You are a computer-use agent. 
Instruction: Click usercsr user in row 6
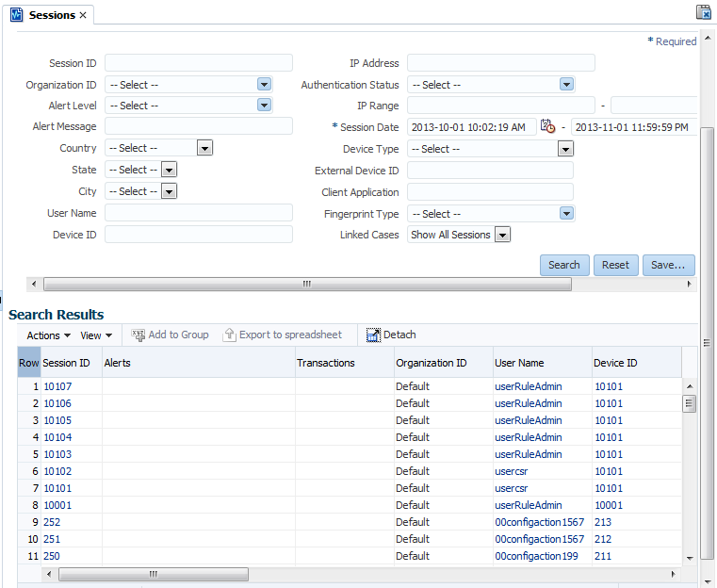pos(512,471)
